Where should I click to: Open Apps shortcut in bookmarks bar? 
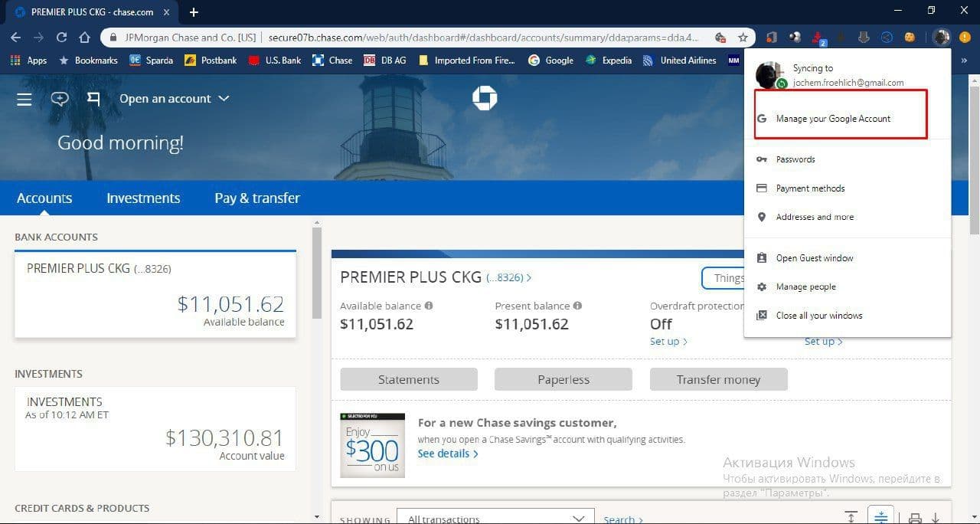[x=29, y=61]
